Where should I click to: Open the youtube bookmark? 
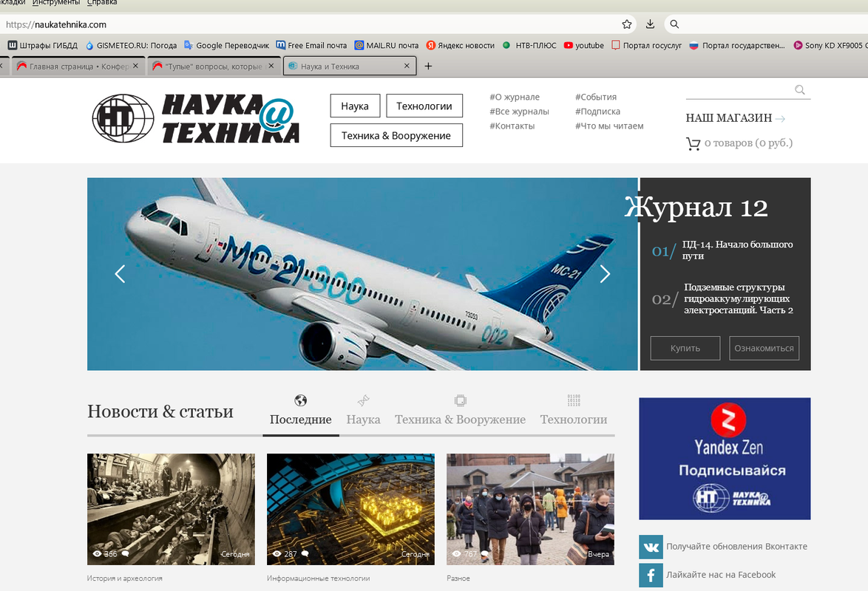pos(583,45)
